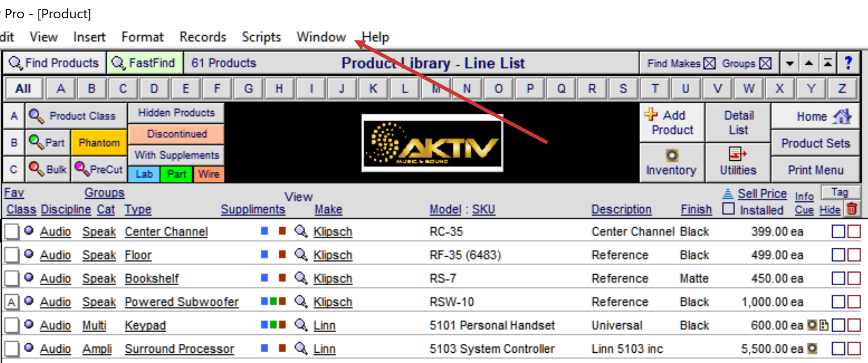Click info icon on 5103 System Controller row

[813, 348]
